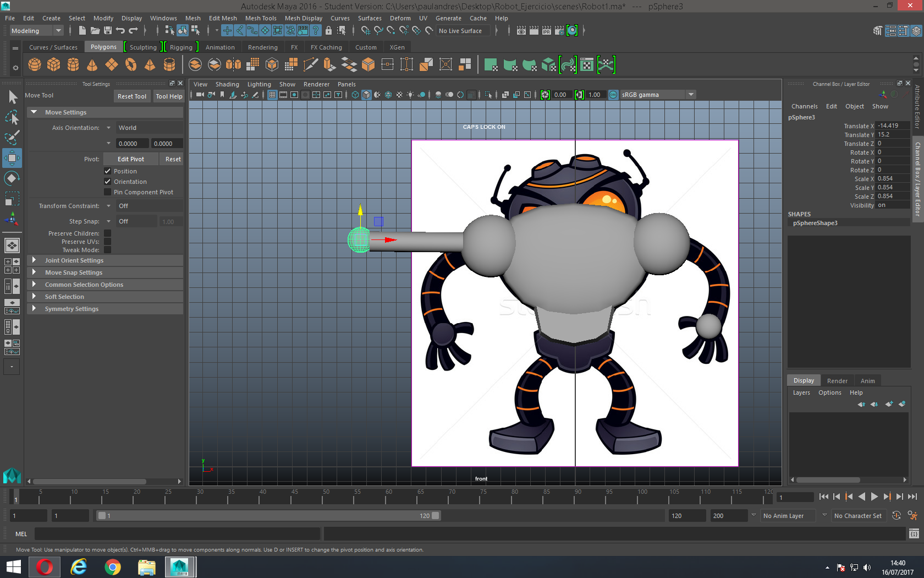Click the Undo icon in status line

(x=120, y=31)
